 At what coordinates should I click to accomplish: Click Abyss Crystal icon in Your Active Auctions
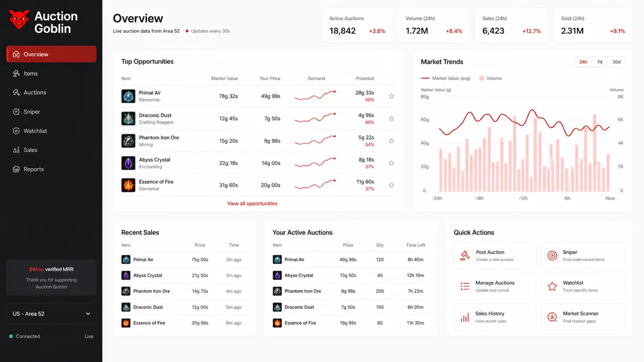tap(277, 275)
